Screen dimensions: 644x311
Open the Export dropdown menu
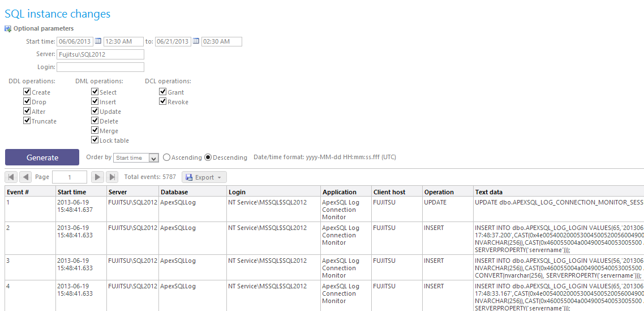coord(204,177)
